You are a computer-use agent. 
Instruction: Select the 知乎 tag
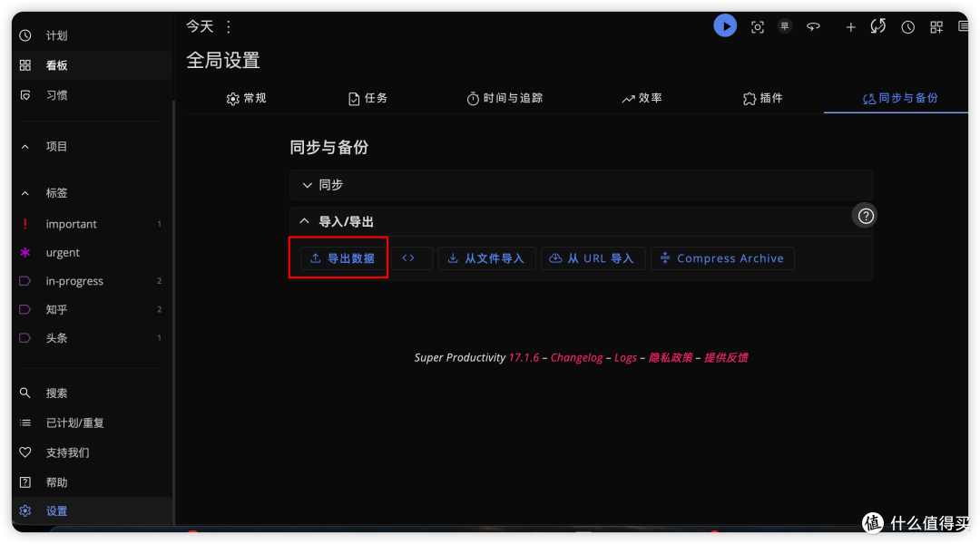[x=92, y=309]
